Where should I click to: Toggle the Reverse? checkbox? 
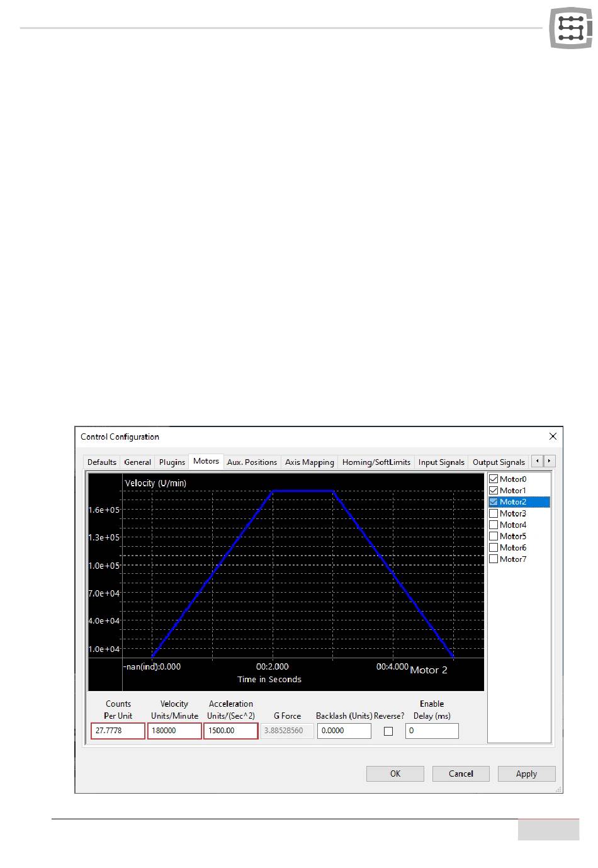(x=388, y=731)
